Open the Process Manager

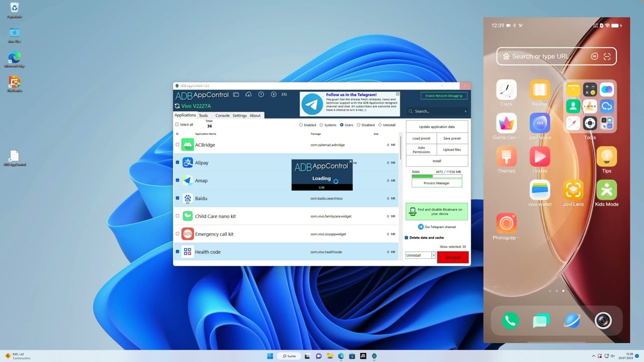tap(436, 183)
